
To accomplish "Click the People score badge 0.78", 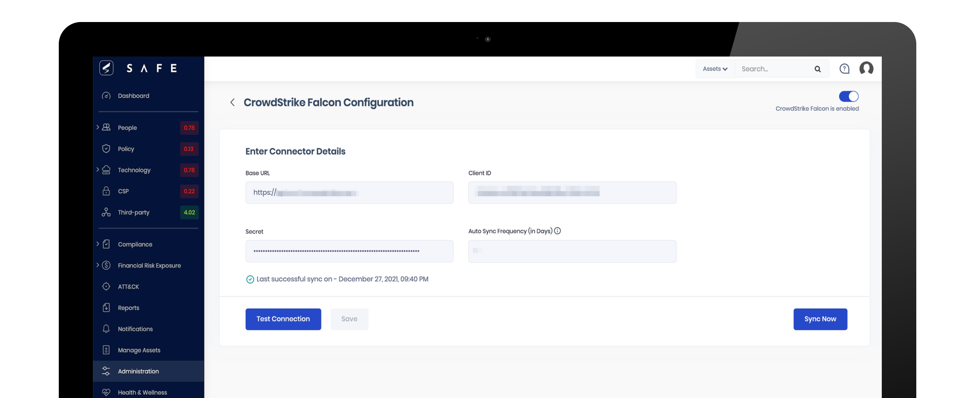I will pyautogui.click(x=189, y=128).
